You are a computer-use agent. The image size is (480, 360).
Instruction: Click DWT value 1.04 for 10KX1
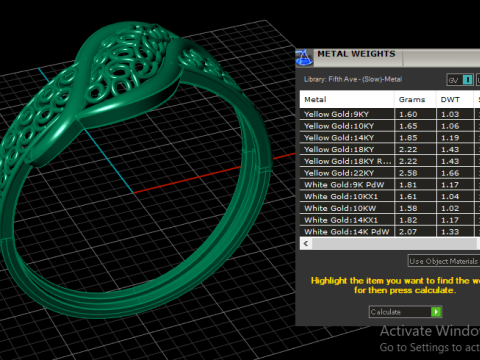(450, 196)
